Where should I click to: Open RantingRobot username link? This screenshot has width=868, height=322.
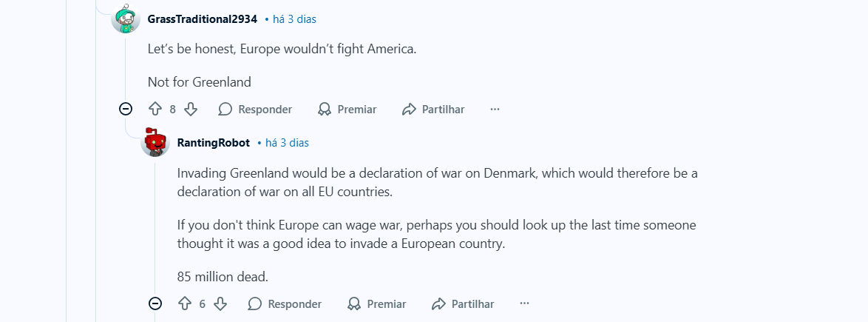[x=214, y=142]
